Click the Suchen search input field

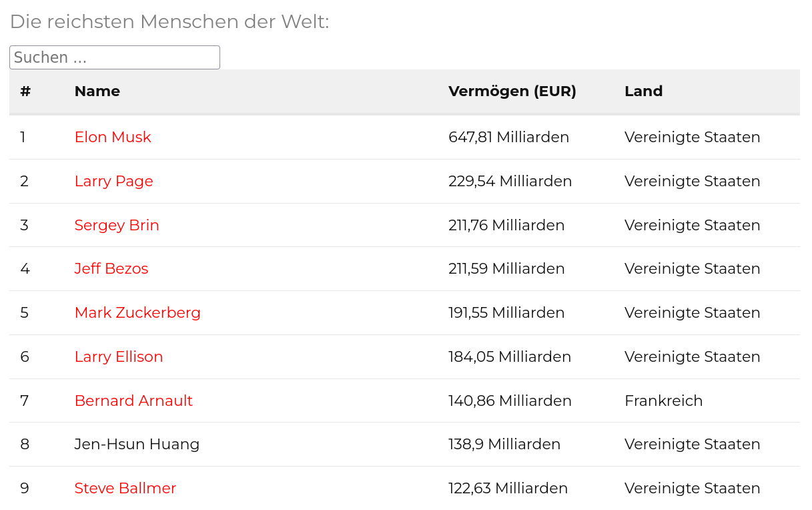click(114, 57)
